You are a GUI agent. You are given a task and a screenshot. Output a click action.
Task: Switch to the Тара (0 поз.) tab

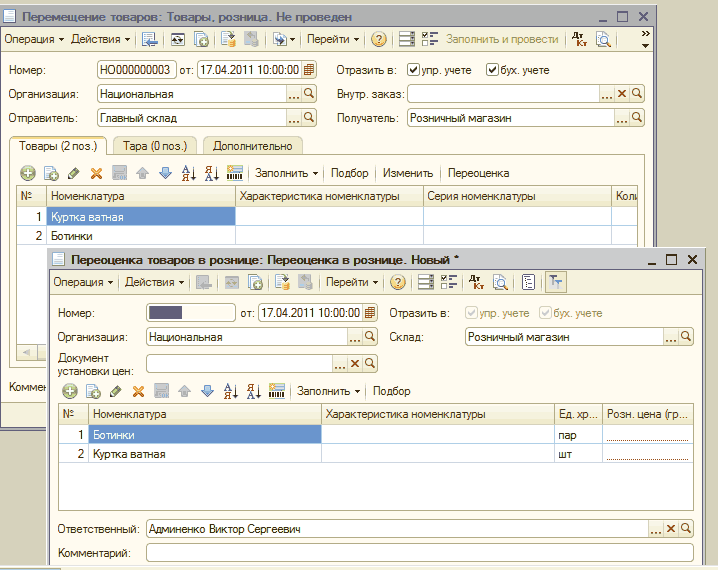(155, 146)
